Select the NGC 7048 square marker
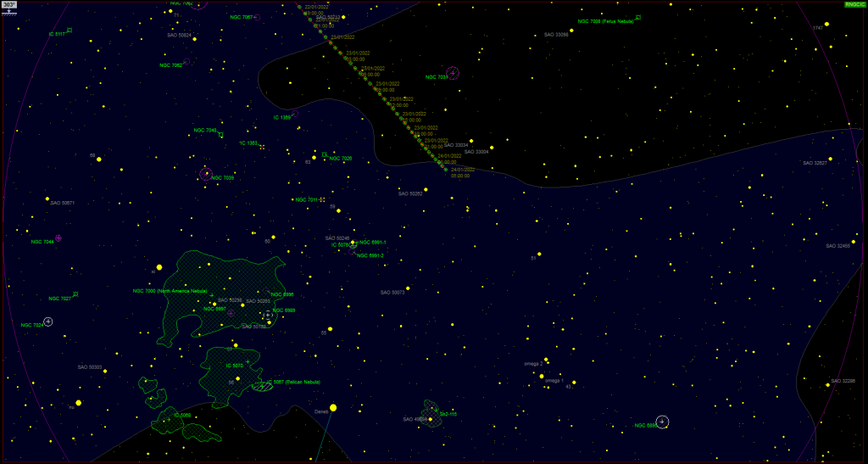 click(x=220, y=135)
